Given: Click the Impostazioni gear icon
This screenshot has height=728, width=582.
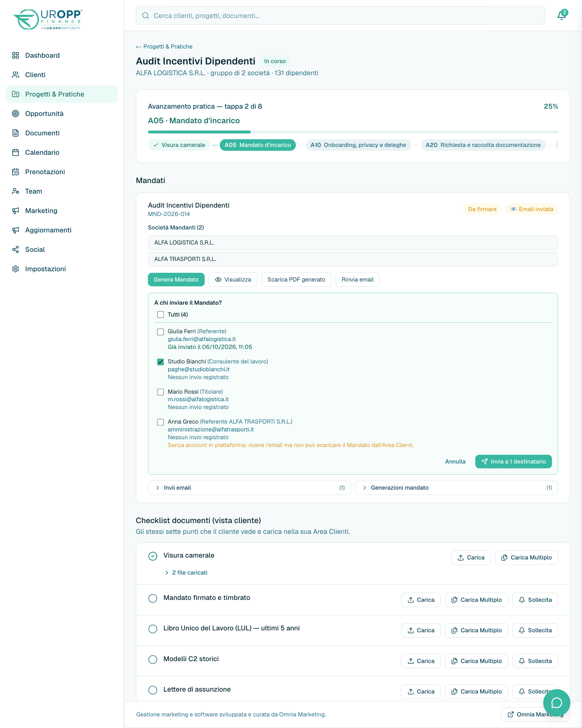Looking at the screenshot, I should tap(16, 269).
